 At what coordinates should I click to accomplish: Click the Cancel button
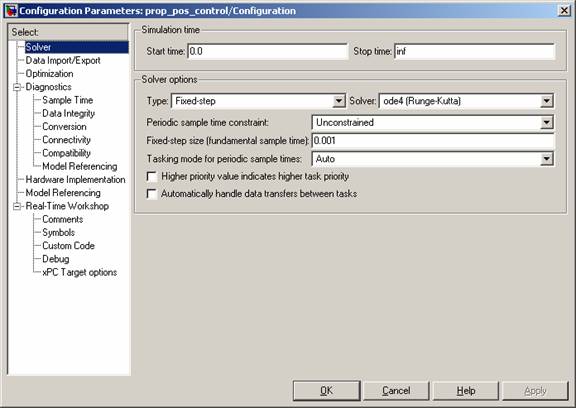pos(396,391)
